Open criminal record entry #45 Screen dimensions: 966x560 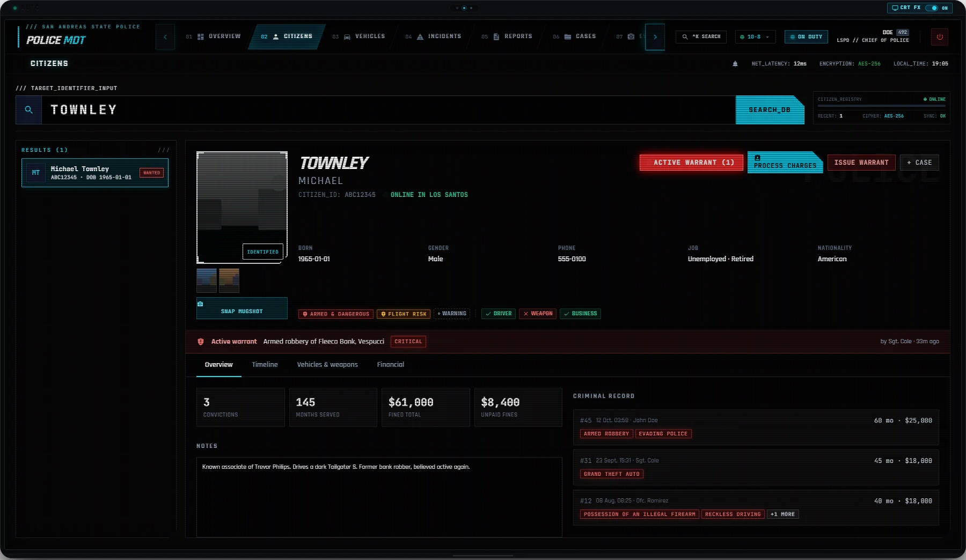tap(756, 428)
